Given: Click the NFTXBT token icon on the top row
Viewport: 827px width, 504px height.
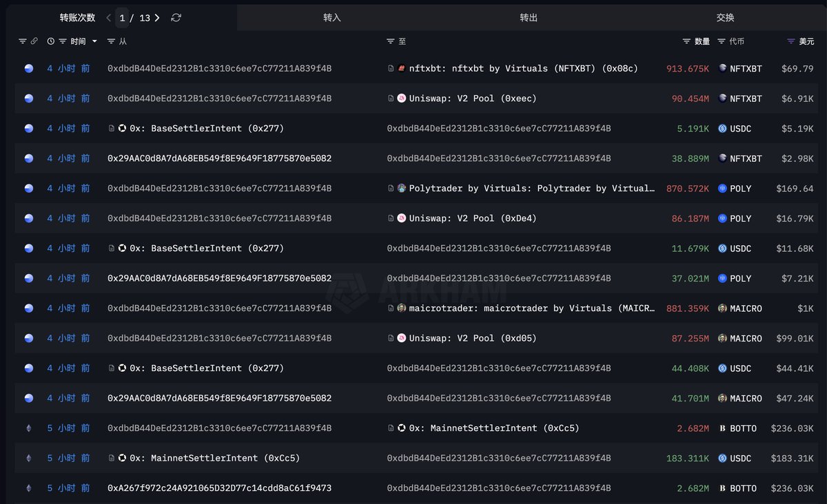Looking at the screenshot, I should point(721,68).
